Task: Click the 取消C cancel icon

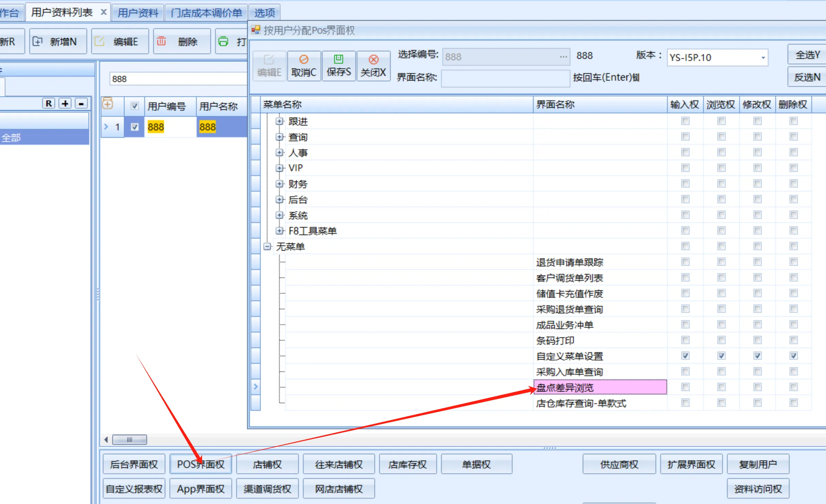Action: pyautogui.click(x=304, y=60)
